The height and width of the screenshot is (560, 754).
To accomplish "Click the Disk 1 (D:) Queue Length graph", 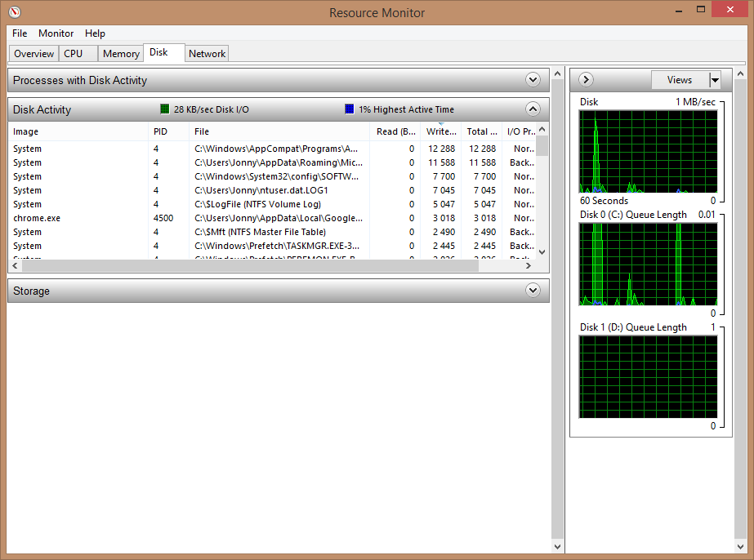I will (x=648, y=377).
